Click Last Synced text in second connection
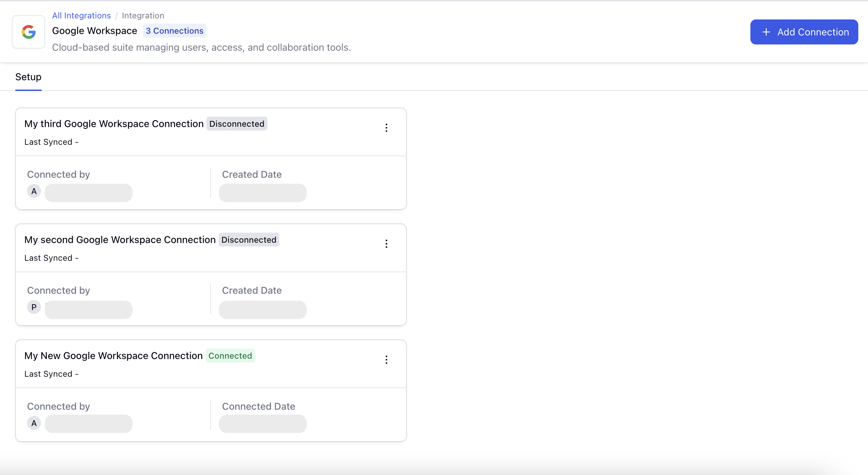Image resolution: width=868 pixels, height=475 pixels. [51, 258]
